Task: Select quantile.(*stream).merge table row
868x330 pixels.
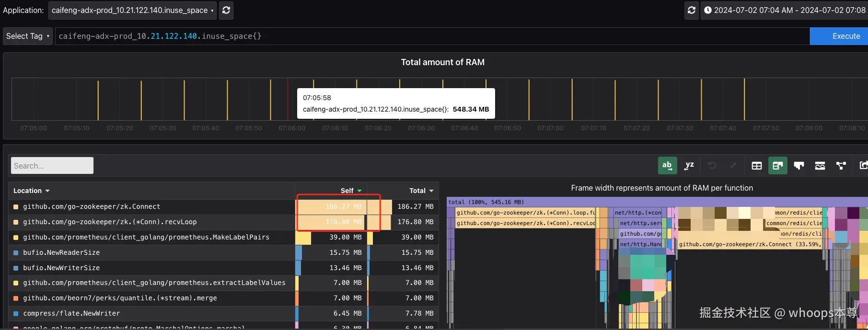Action: (223, 298)
